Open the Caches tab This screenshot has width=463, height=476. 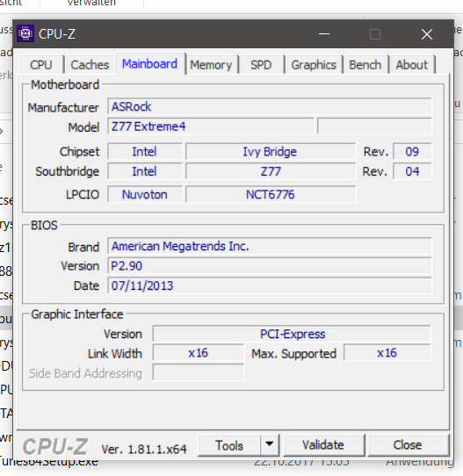[x=90, y=65]
